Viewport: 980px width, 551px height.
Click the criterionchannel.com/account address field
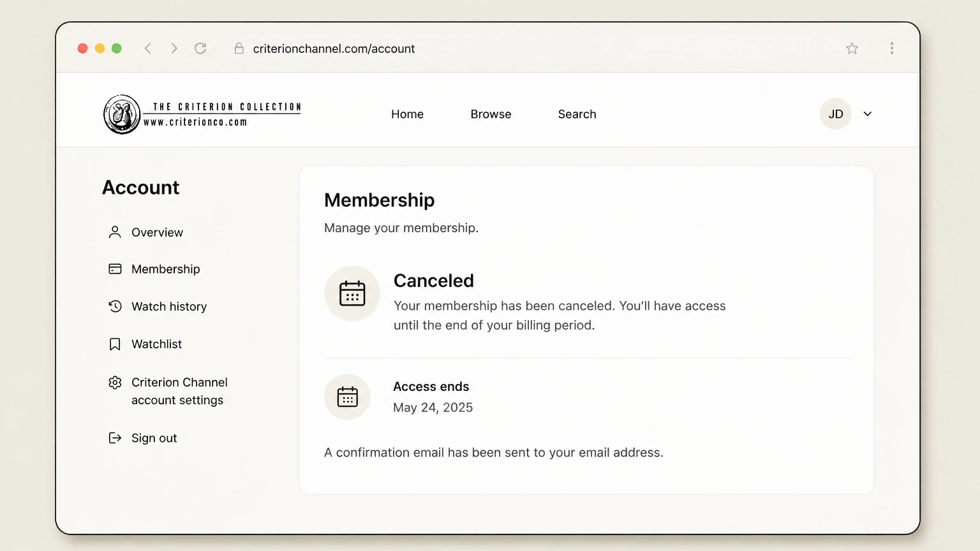pyautogui.click(x=334, y=48)
